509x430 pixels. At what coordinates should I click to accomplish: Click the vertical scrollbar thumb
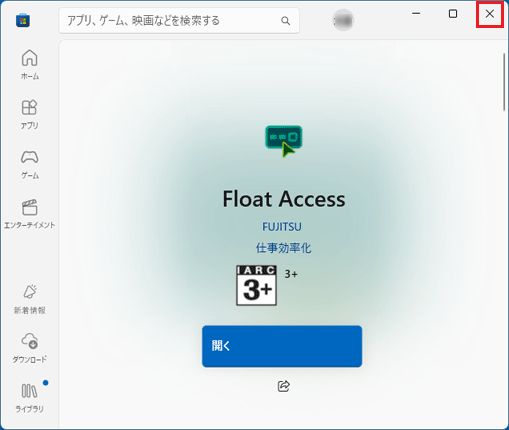point(504,82)
